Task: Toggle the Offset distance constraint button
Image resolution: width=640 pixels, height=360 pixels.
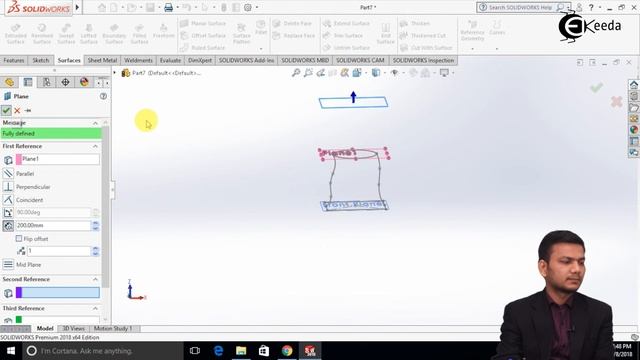Action: click(8, 226)
